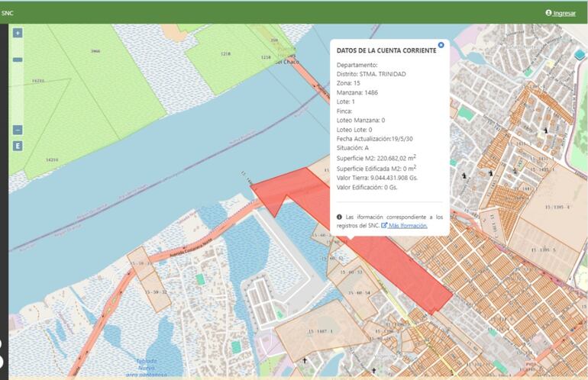588x380 pixels.
Task: Click the user icon beside Ingresar
Action: [548, 13]
